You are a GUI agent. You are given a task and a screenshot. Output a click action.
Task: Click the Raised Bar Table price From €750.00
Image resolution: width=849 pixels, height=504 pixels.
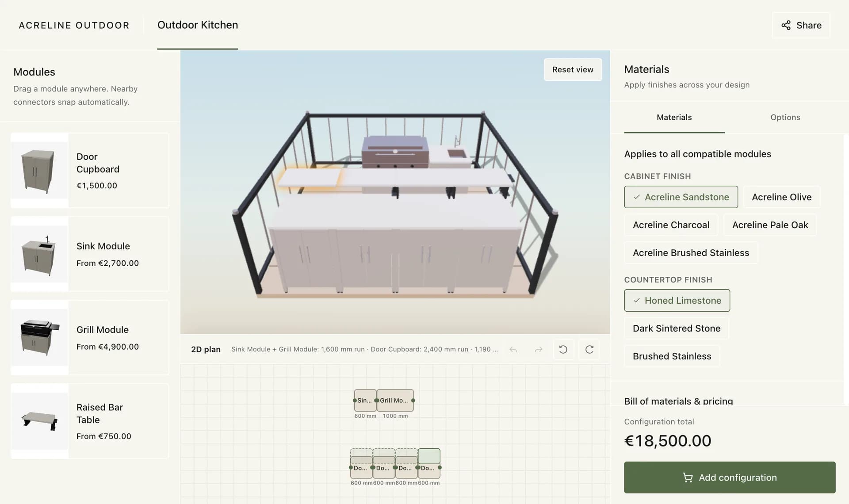103,436
